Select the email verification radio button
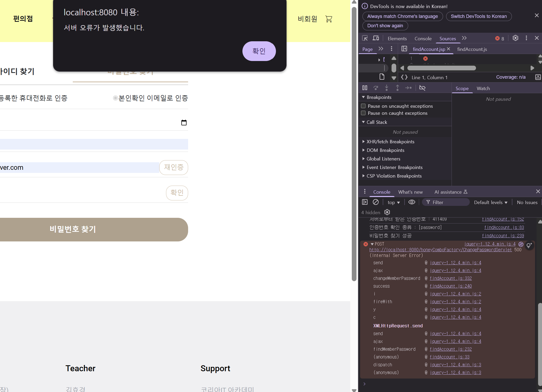The width and height of the screenshot is (542, 392). [x=115, y=98]
